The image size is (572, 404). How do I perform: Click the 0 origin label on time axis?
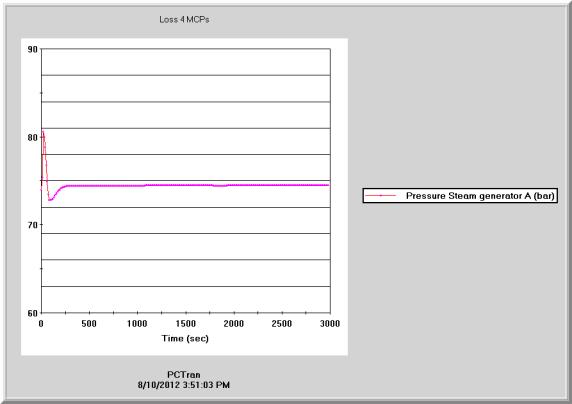[x=41, y=323]
